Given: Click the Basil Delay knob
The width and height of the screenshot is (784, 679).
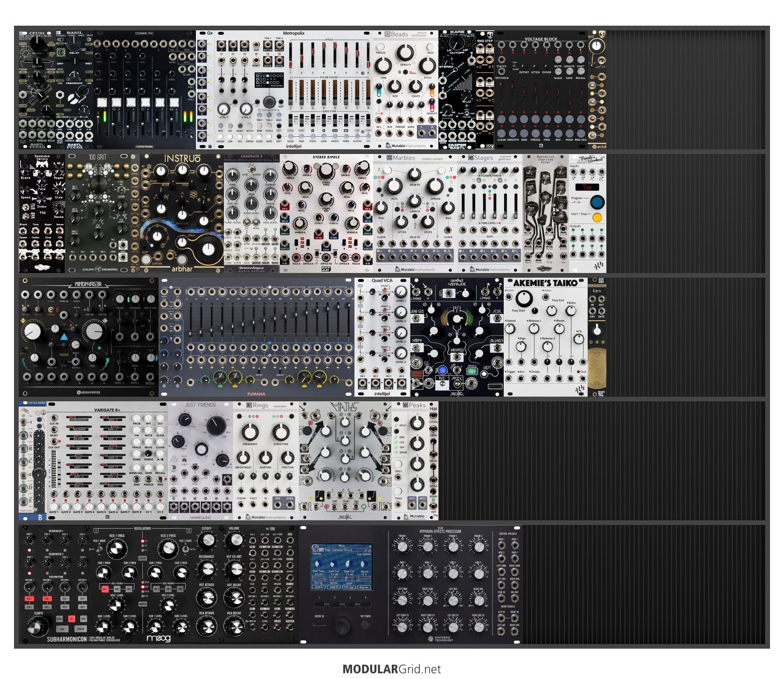Looking at the screenshot, I should click(75, 44).
